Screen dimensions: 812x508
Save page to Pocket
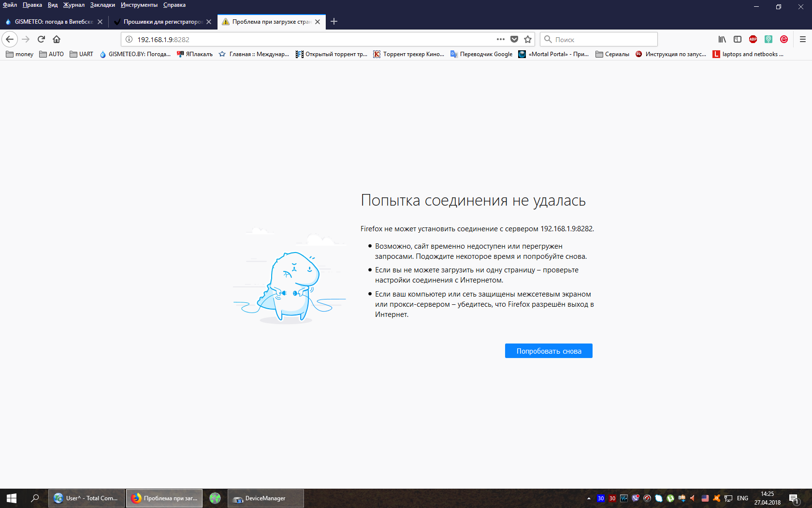(x=514, y=39)
